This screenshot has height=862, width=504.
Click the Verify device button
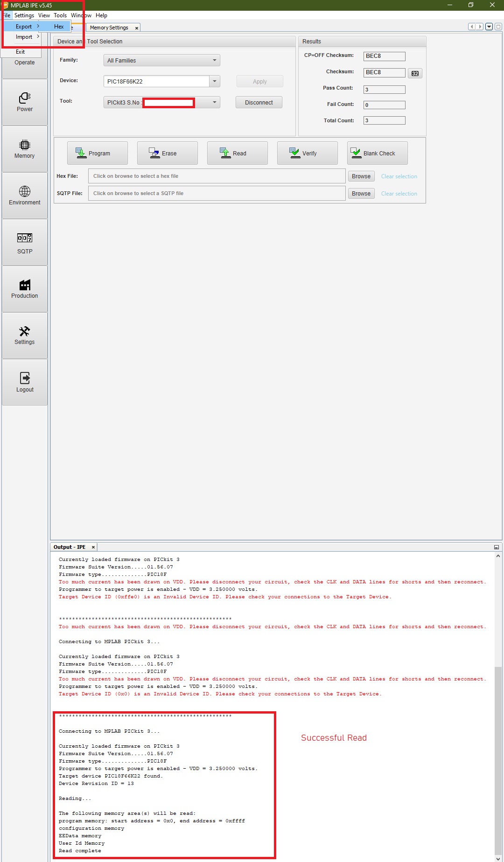click(x=308, y=153)
